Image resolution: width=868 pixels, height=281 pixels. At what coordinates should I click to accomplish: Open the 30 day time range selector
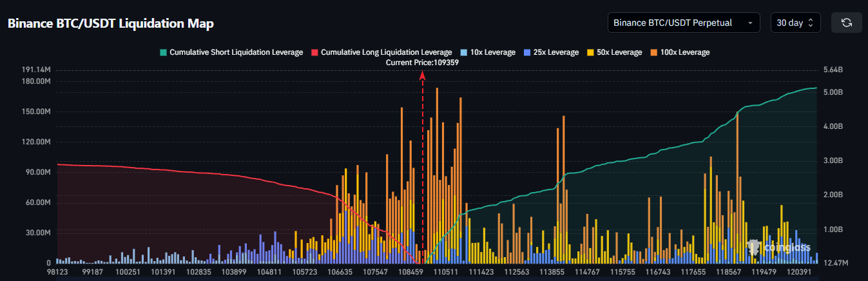(x=796, y=23)
